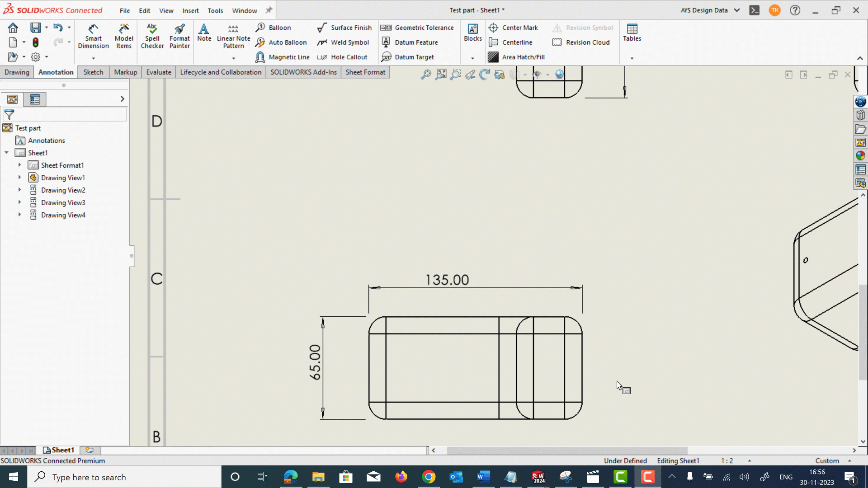Expand the Drawing View3 node
Viewport: 868px width, 488px height.
pos(19,202)
